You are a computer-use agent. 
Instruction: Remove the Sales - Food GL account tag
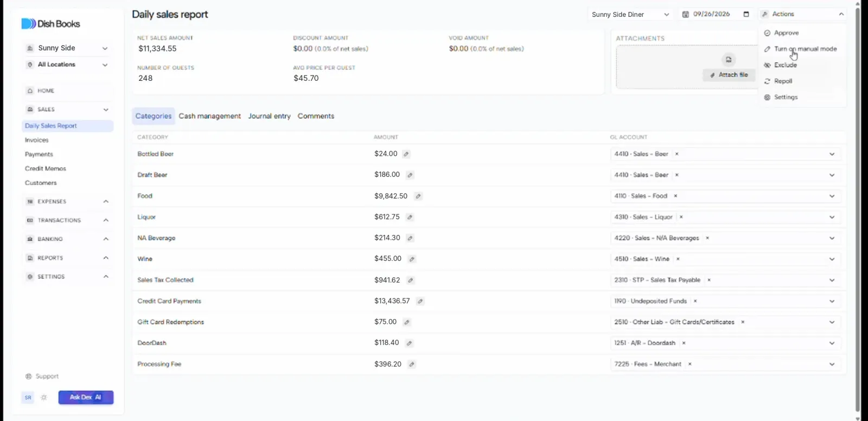675,196
